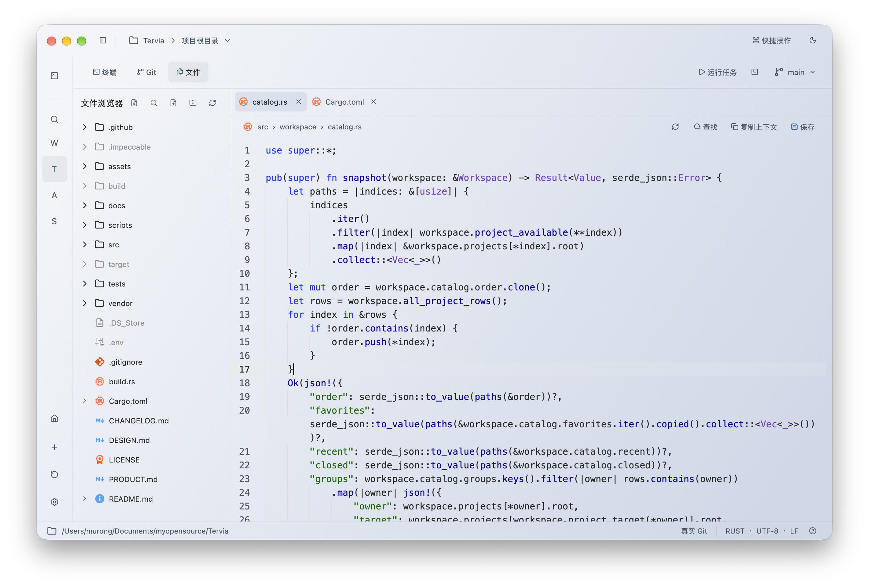Open the terminal panel icon next to 运行任务

[755, 72]
